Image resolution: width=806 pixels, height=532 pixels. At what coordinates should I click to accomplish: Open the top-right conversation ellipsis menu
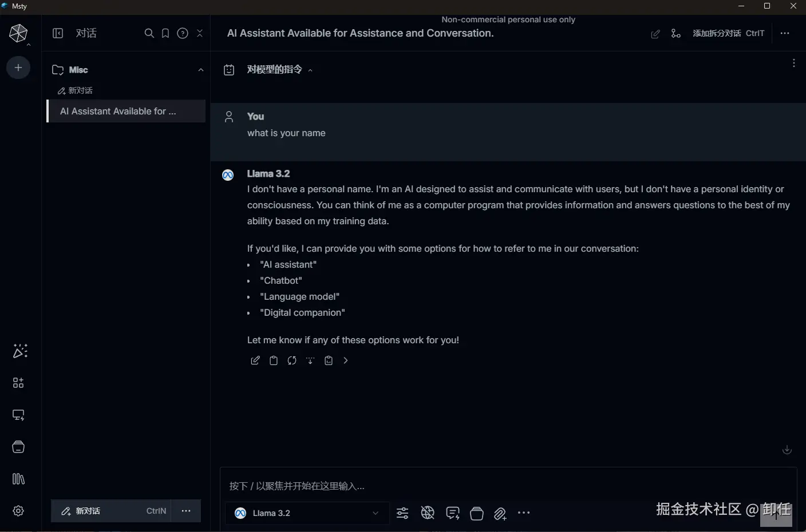click(x=785, y=33)
